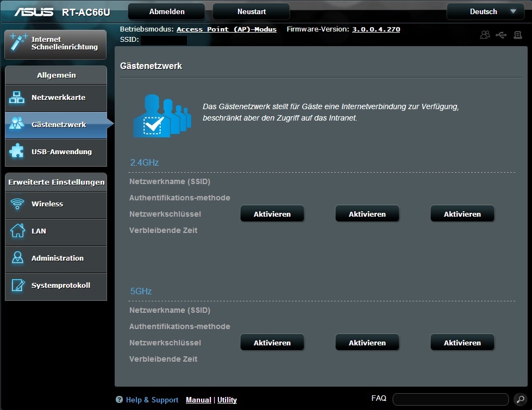Go to Wireless settings
The height and width of the screenshot is (410, 532).
click(x=56, y=205)
